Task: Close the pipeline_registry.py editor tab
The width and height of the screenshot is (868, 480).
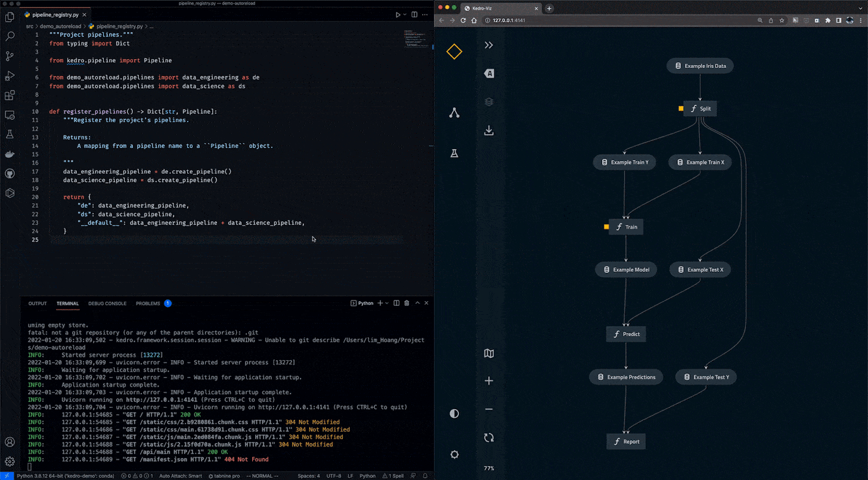Action: click(84, 14)
